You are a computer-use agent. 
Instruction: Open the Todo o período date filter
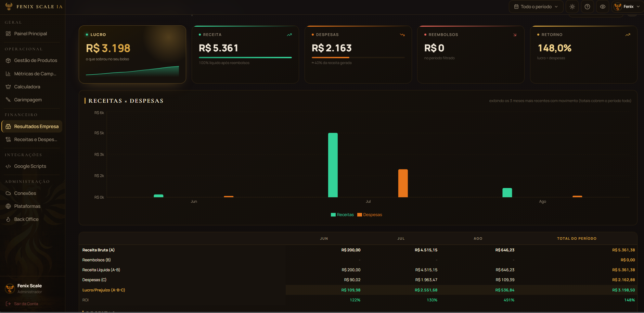click(536, 7)
